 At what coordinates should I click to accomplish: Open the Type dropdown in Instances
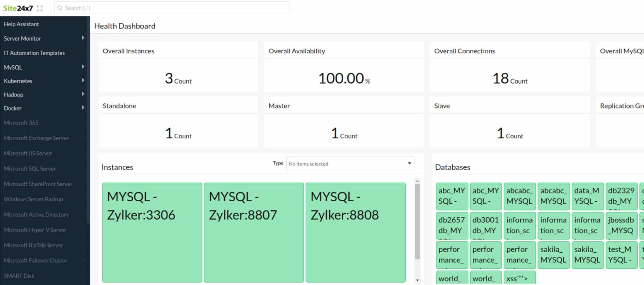tap(350, 164)
